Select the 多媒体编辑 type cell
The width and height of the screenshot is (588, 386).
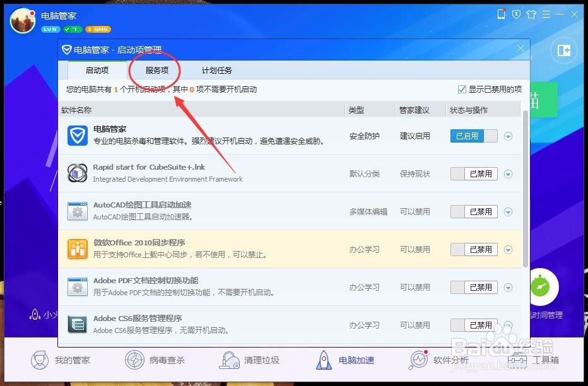(x=368, y=212)
